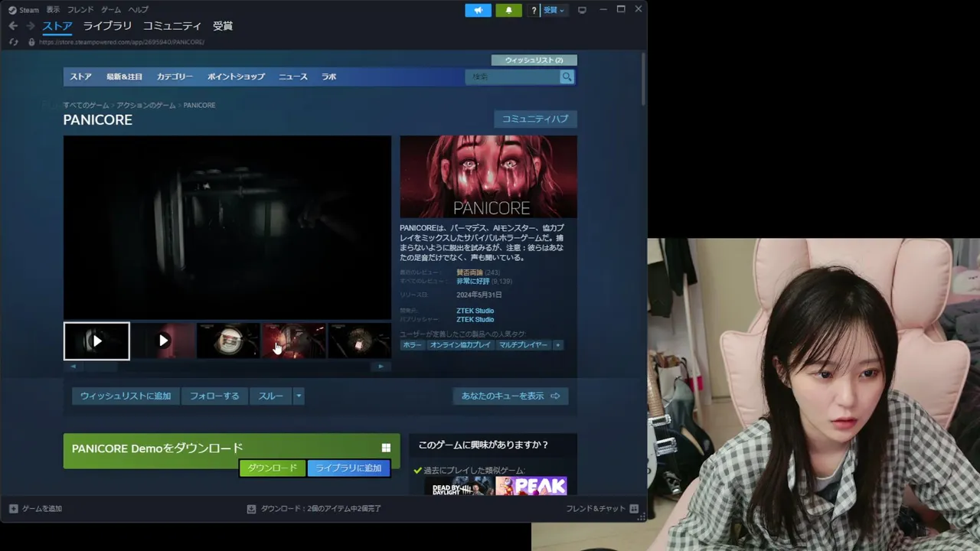Open the announcements megaphone button

[x=478, y=10]
